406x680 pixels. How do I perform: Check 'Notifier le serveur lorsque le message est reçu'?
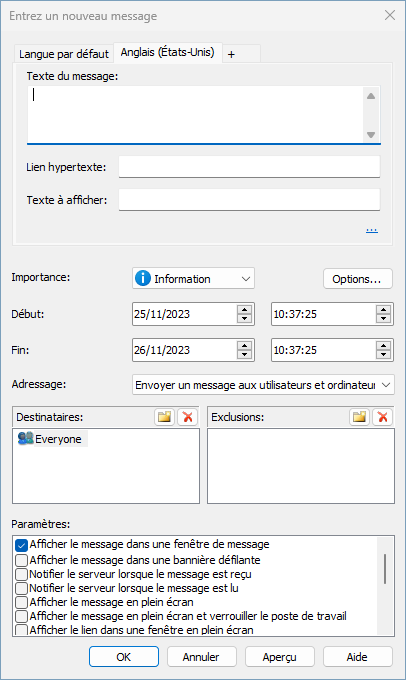pos(21,574)
